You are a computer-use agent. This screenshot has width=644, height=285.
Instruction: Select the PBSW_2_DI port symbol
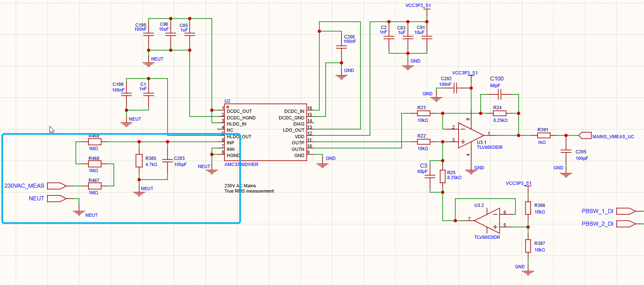[626, 224]
